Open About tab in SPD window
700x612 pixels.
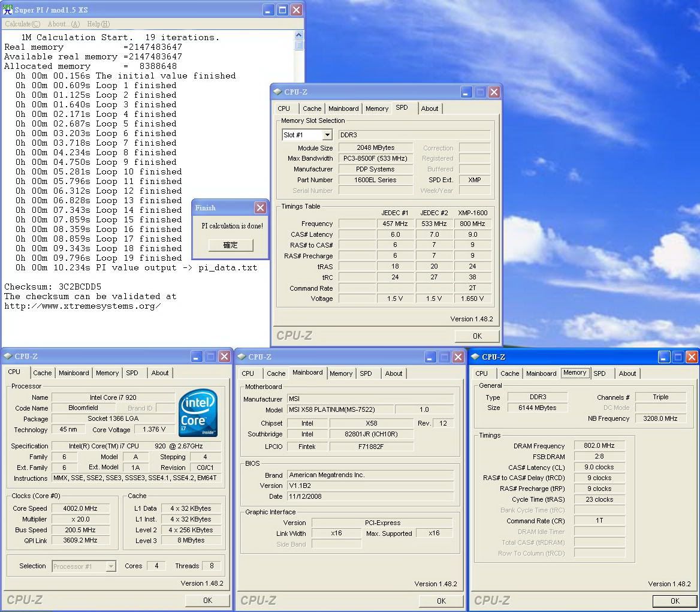(x=430, y=108)
